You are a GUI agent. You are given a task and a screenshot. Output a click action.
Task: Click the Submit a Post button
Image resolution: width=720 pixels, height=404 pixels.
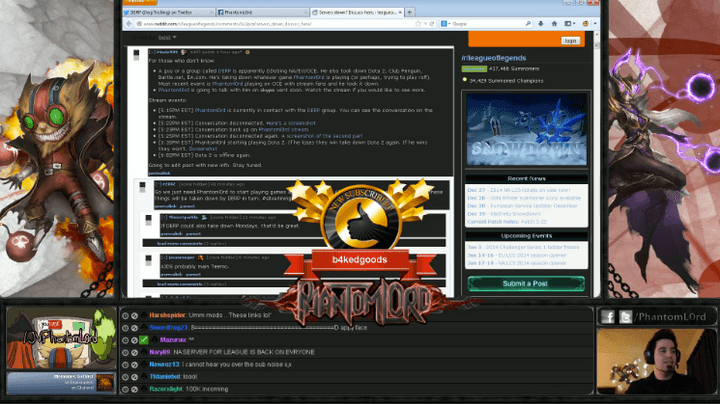(x=525, y=284)
